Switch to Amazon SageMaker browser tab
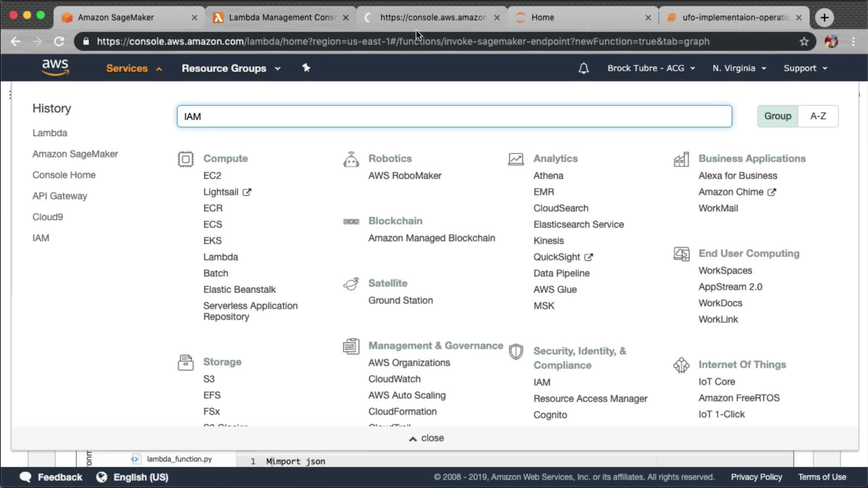 [116, 17]
